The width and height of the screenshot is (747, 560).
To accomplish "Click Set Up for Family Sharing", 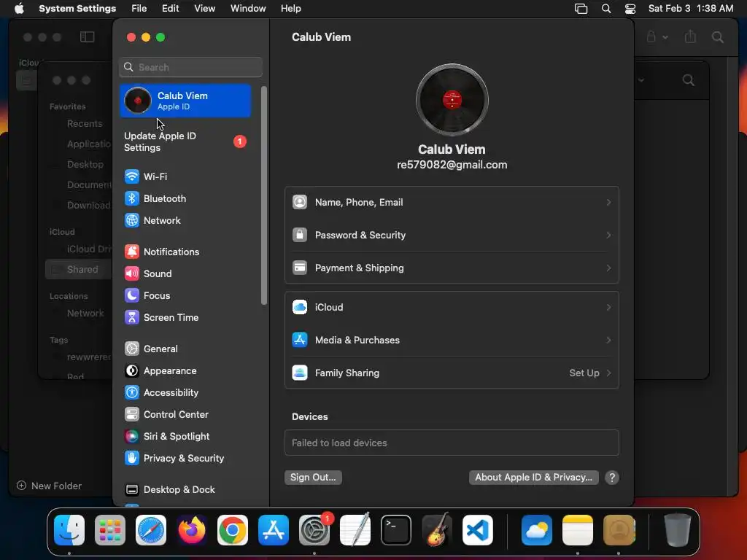I will coord(589,373).
